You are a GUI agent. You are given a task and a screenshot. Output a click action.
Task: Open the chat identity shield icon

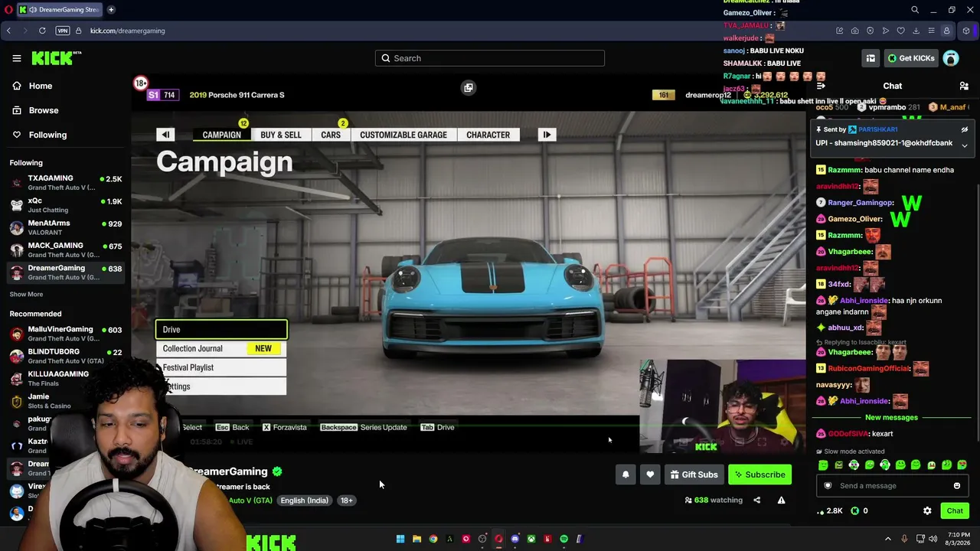pos(828,485)
